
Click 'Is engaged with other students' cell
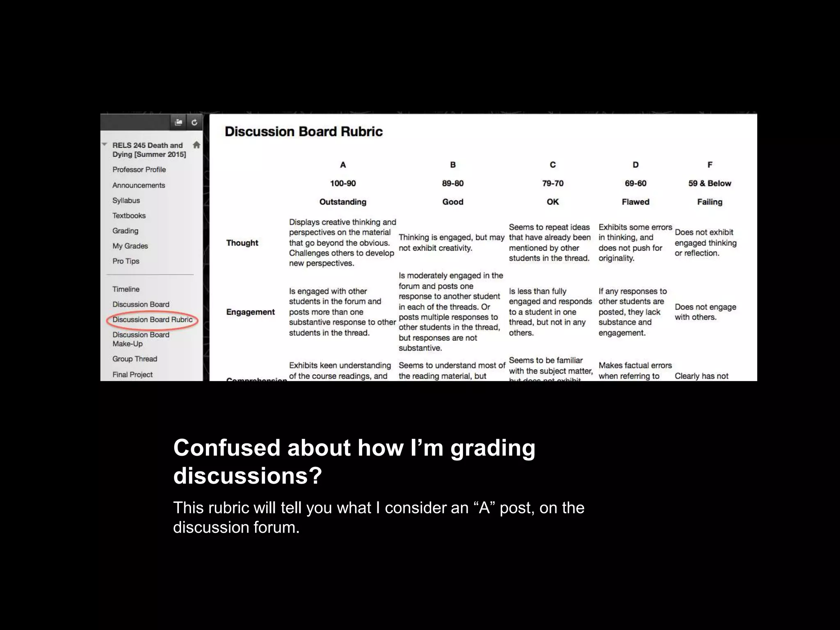point(342,312)
